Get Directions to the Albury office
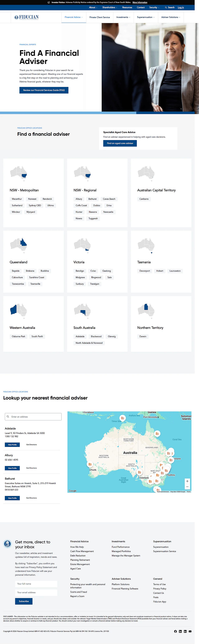Screen dimensions: 199x644 [x=31, y=468]
